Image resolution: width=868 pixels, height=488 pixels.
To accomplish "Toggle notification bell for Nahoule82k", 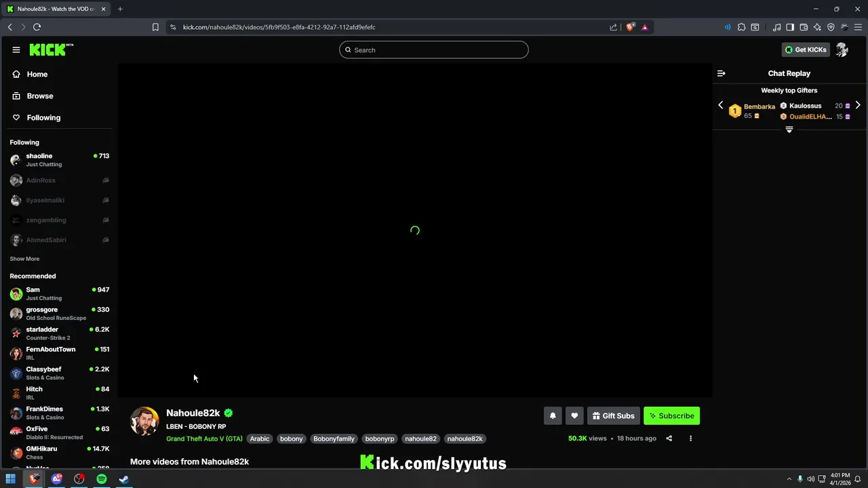I will click(x=553, y=415).
